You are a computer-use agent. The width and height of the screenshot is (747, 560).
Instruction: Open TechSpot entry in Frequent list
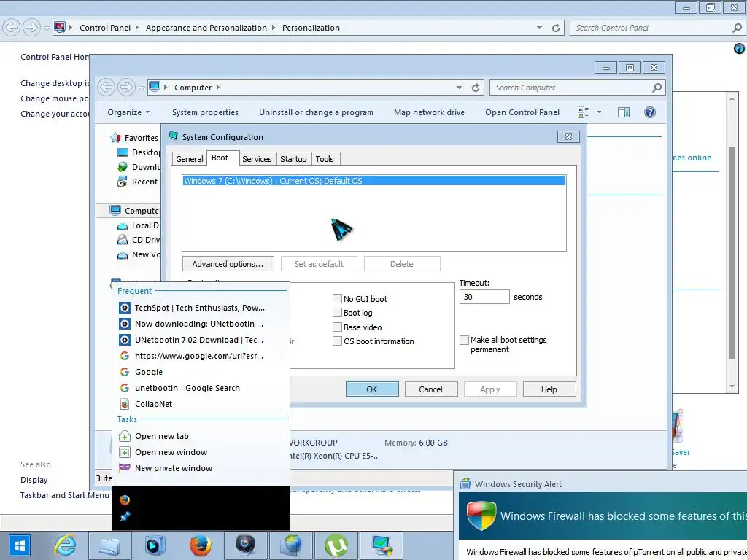tap(201, 308)
